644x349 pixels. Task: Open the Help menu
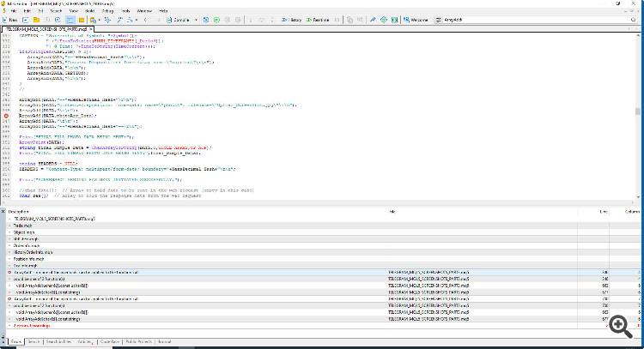(x=163, y=11)
